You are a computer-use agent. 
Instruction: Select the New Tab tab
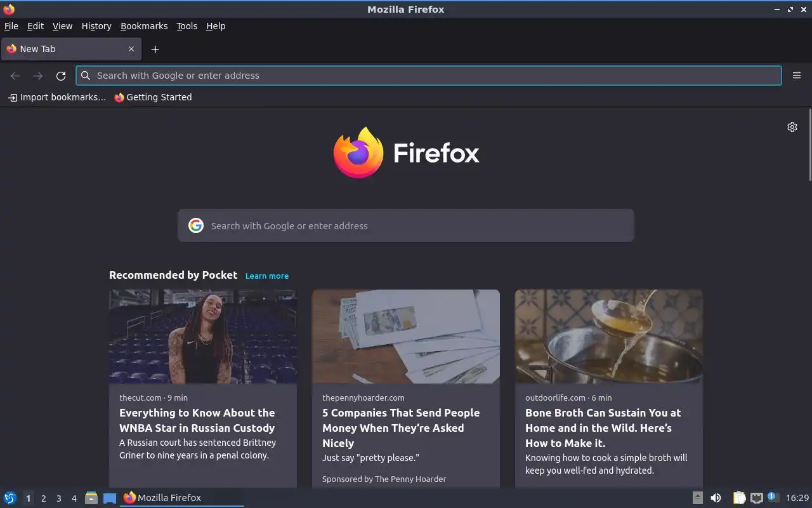tap(71, 49)
